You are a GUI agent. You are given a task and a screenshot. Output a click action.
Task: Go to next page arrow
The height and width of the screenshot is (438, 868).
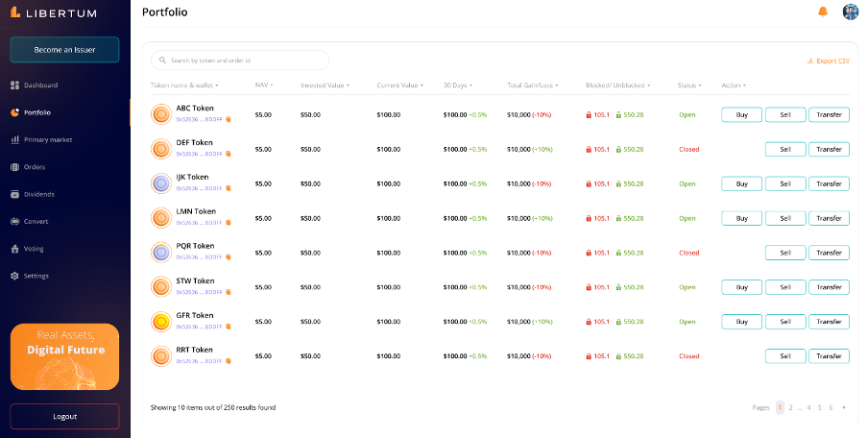[x=843, y=407]
